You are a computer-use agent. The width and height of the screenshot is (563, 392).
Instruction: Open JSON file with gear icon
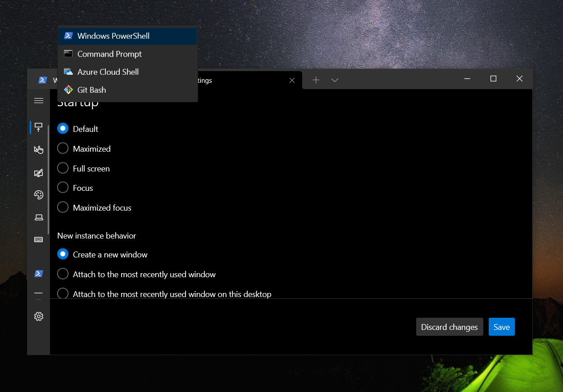(x=39, y=316)
